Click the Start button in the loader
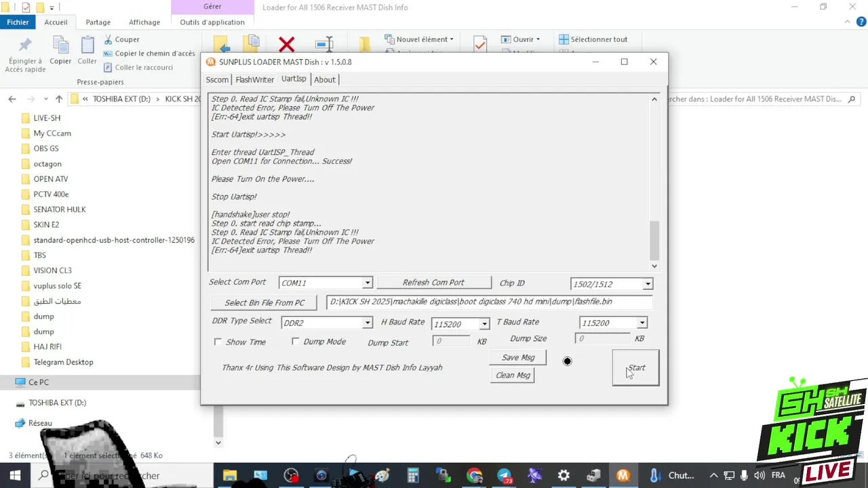The width and height of the screenshot is (868, 488). click(635, 368)
